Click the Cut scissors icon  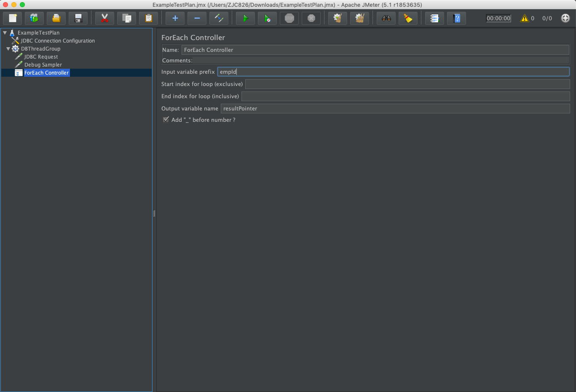tap(105, 18)
